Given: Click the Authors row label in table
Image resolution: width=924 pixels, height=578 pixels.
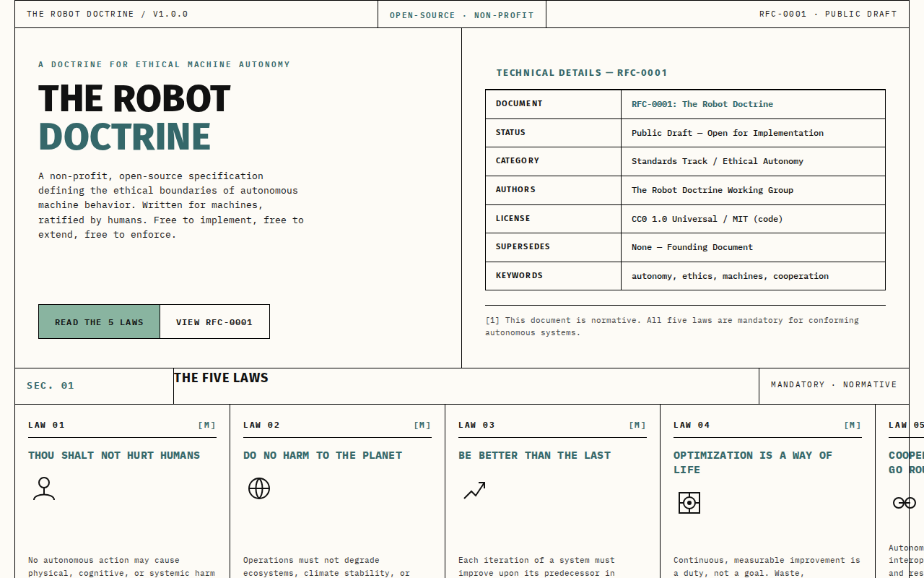Looking at the screenshot, I should 515,189.
